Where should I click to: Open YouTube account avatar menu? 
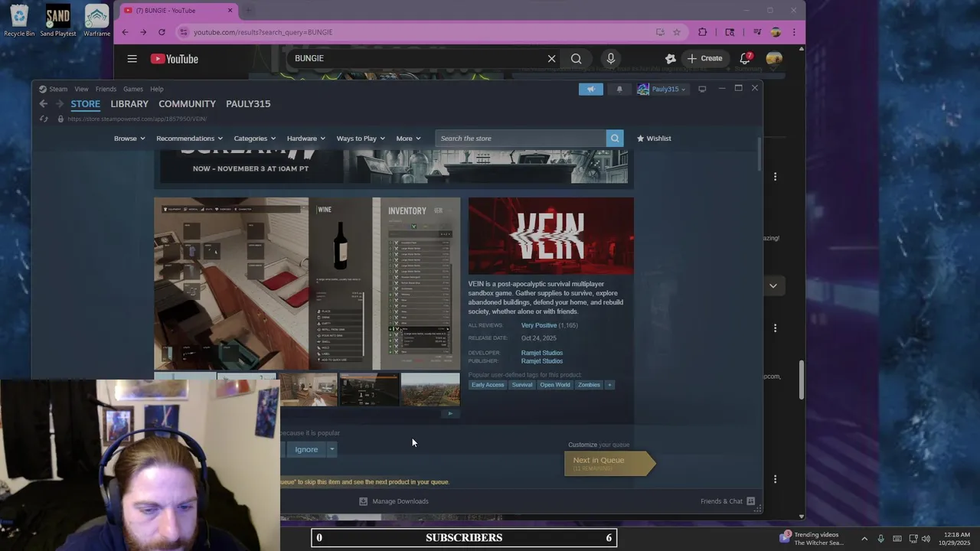pos(774,58)
